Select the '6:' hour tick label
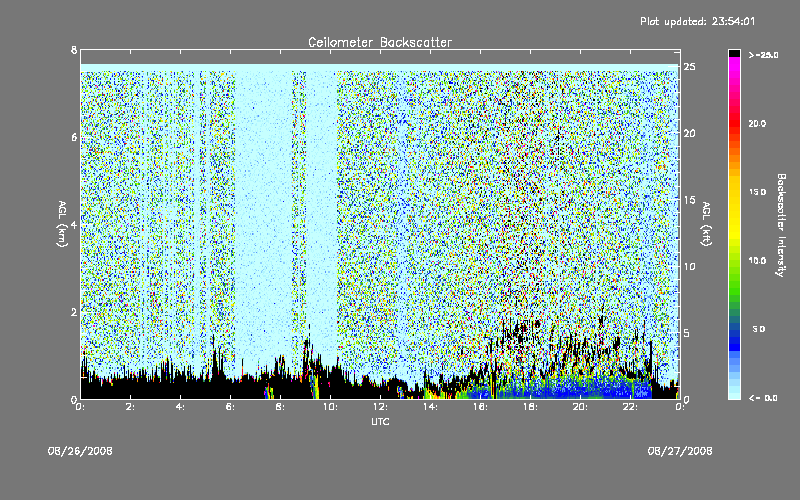Image resolution: width=800 pixels, height=500 pixels. tap(230, 407)
